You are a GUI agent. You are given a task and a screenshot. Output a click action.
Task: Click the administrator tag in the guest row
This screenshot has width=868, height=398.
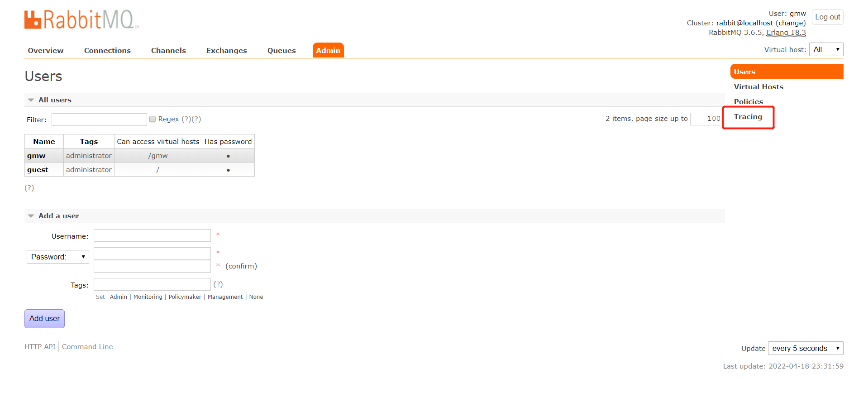click(89, 170)
